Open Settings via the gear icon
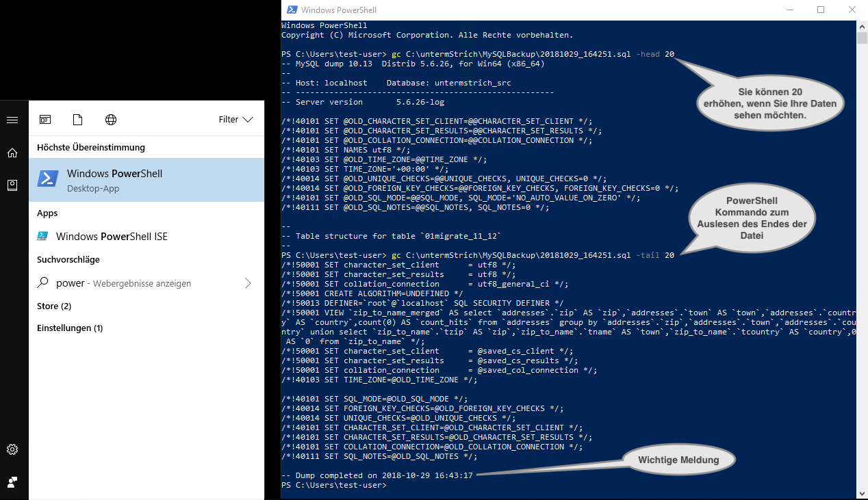The height and width of the screenshot is (500, 868). (12, 449)
